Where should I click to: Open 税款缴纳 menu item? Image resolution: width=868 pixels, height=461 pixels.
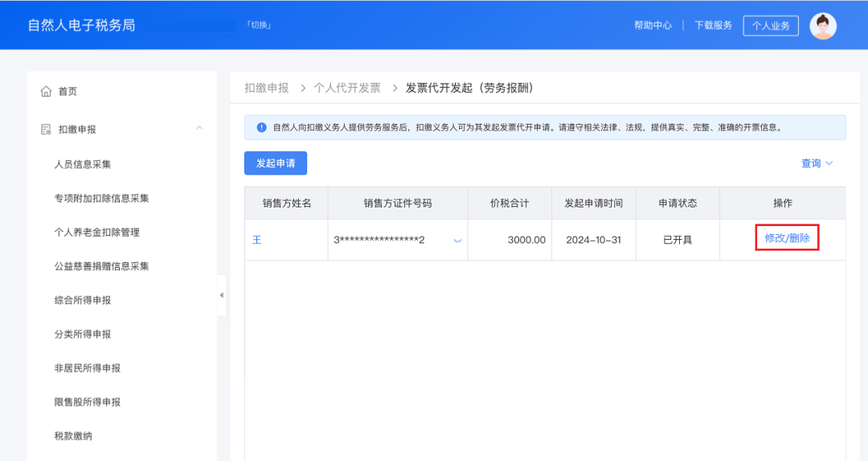73,436
